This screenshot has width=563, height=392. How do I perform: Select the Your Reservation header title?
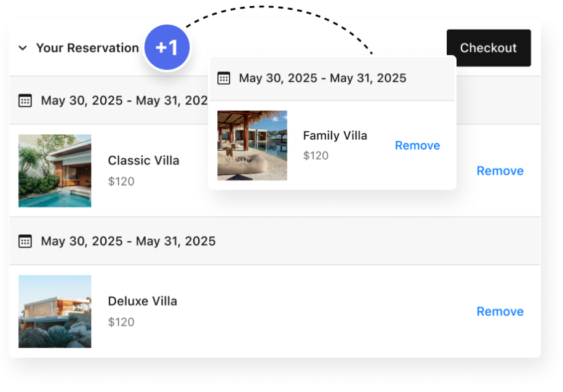tap(87, 47)
